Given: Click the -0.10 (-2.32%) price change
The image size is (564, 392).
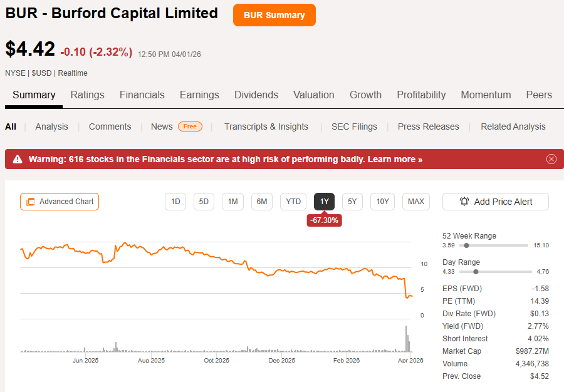Looking at the screenshot, I should click(97, 52).
